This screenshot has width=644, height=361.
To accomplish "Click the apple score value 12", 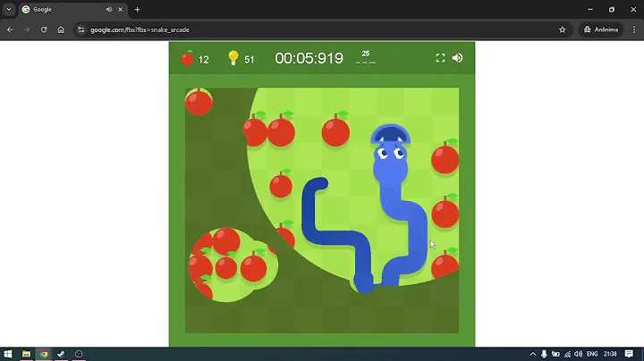I will pyautogui.click(x=203, y=60).
